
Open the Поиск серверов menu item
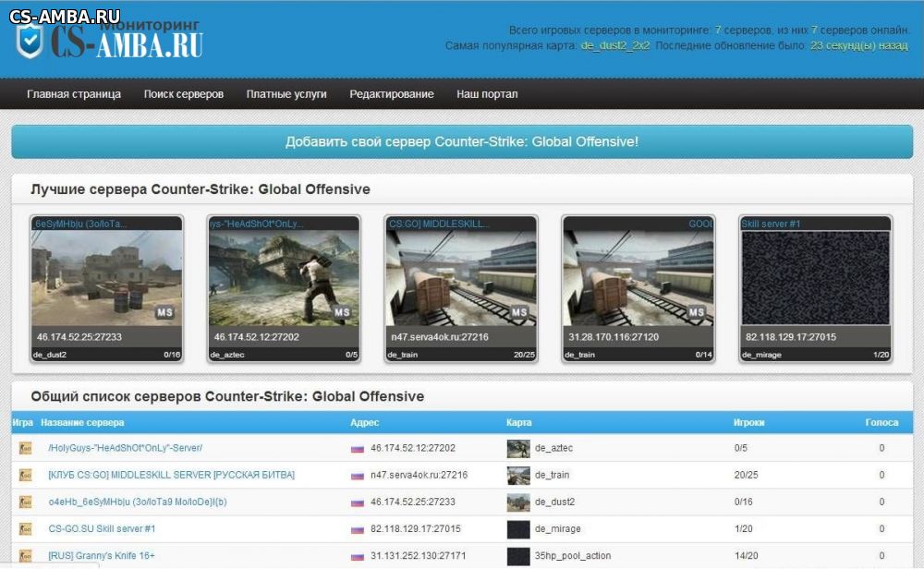click(183, 94)
